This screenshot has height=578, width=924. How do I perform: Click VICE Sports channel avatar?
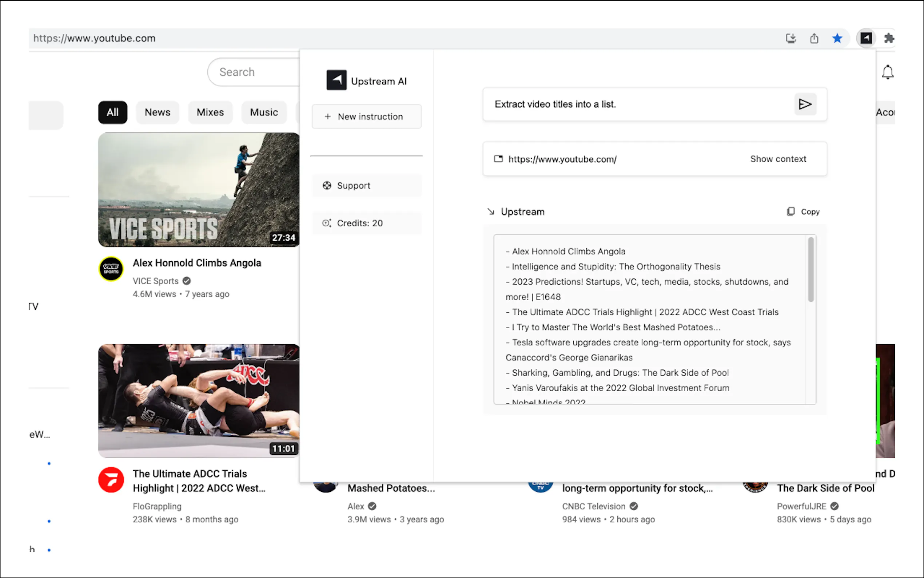pos(111,269)
